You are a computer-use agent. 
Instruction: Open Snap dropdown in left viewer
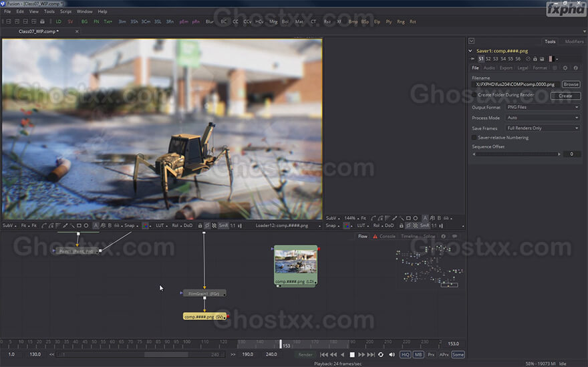tap(131, 225)
